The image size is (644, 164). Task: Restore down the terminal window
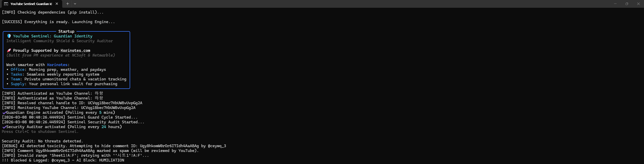(627, 4)
